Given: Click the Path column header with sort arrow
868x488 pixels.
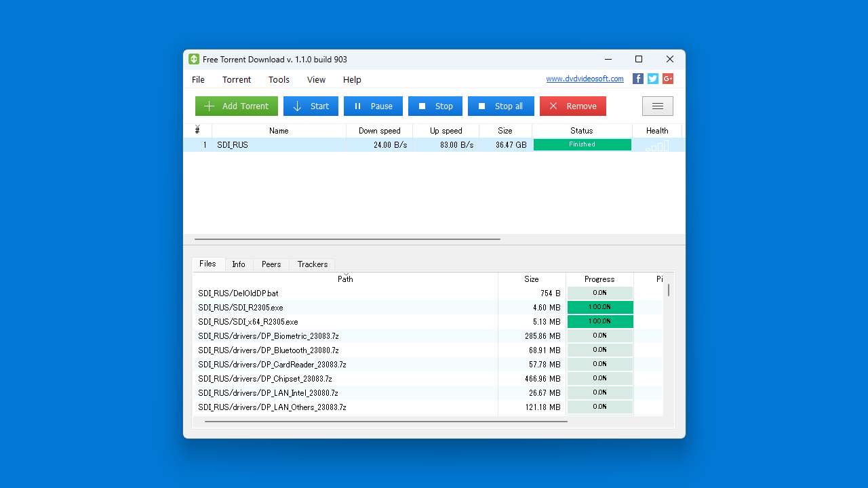Looking at the screenshot, I should (345, 279).
